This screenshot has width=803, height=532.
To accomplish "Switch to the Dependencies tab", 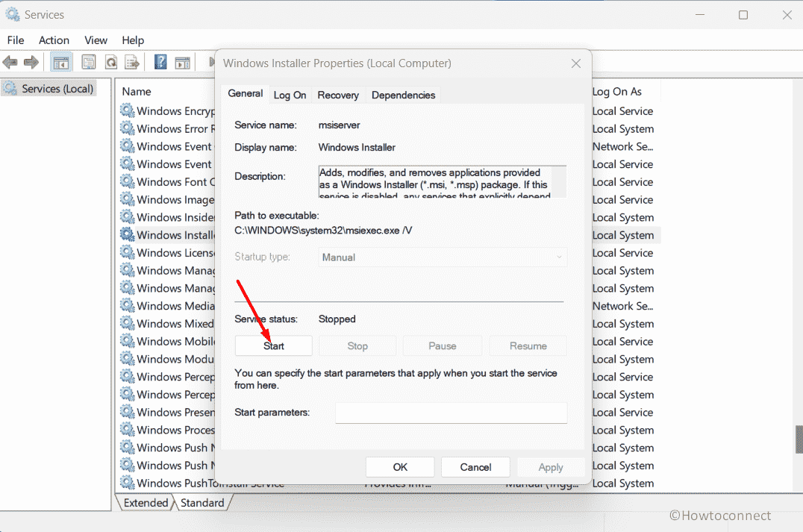I will (x=404, y=96).
